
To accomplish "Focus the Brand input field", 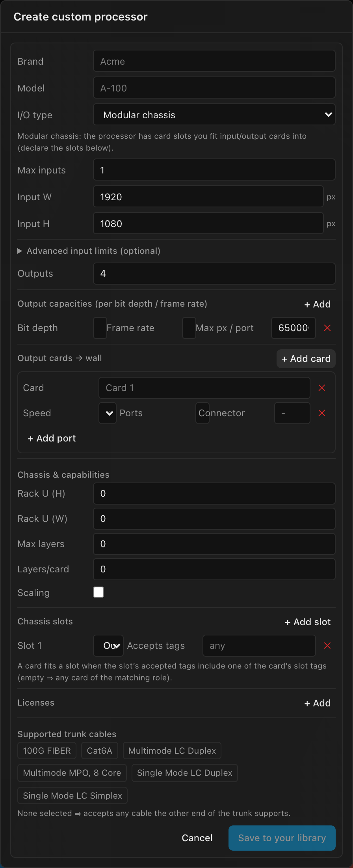I will pos(214,61).
